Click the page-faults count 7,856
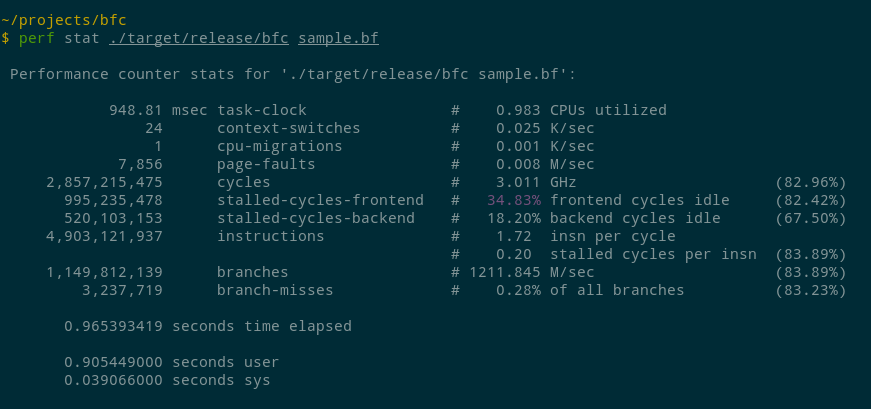 click(x=139, y=164)
